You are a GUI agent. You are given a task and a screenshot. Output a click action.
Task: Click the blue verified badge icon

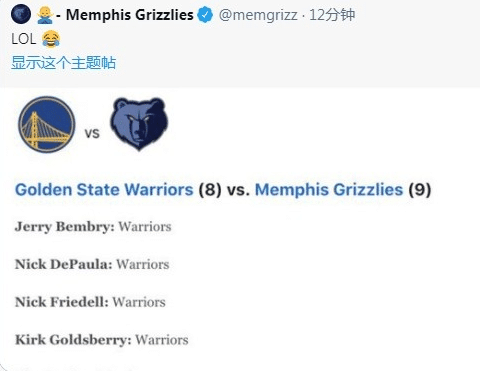[205, 15]
